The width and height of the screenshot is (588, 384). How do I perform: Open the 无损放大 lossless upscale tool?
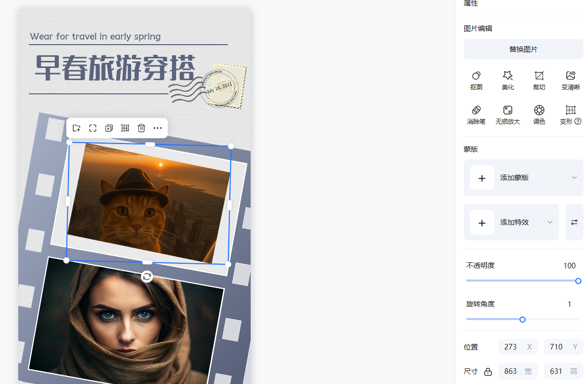(508, 115)
